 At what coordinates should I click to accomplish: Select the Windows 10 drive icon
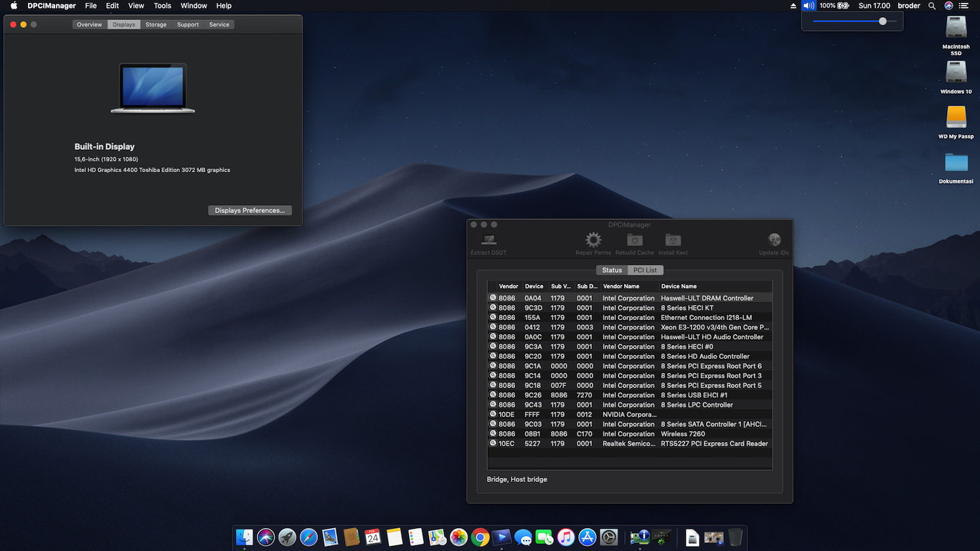coord(956,72)
